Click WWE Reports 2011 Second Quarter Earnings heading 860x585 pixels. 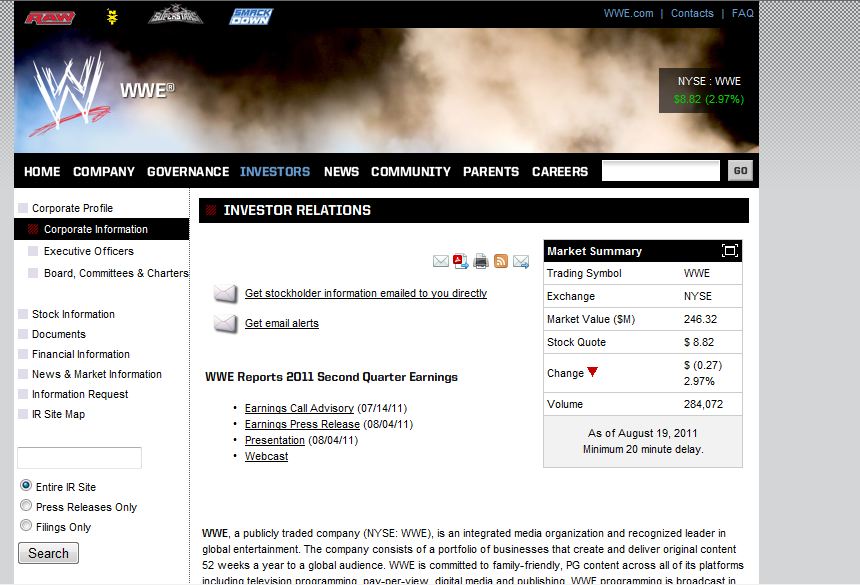[331, 377]
